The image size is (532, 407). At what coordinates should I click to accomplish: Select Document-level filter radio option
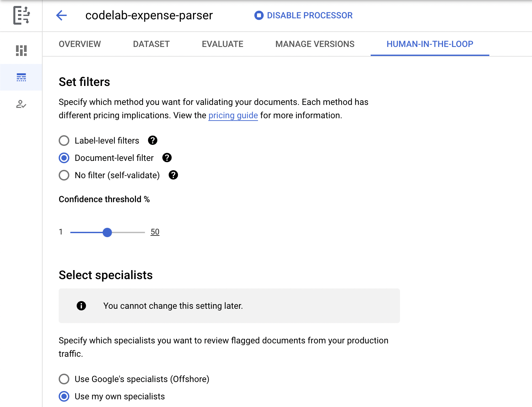pyautogui.click(x=64, y=158)
